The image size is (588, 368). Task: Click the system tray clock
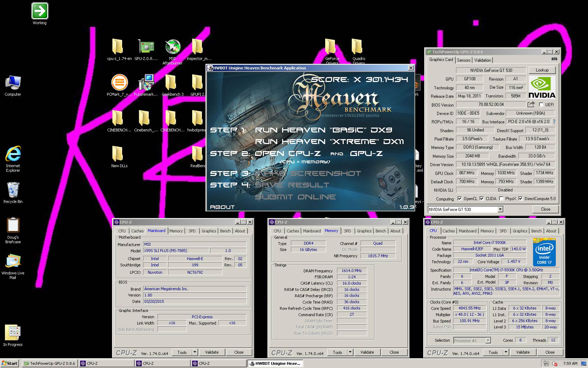(x=570, y=363)
